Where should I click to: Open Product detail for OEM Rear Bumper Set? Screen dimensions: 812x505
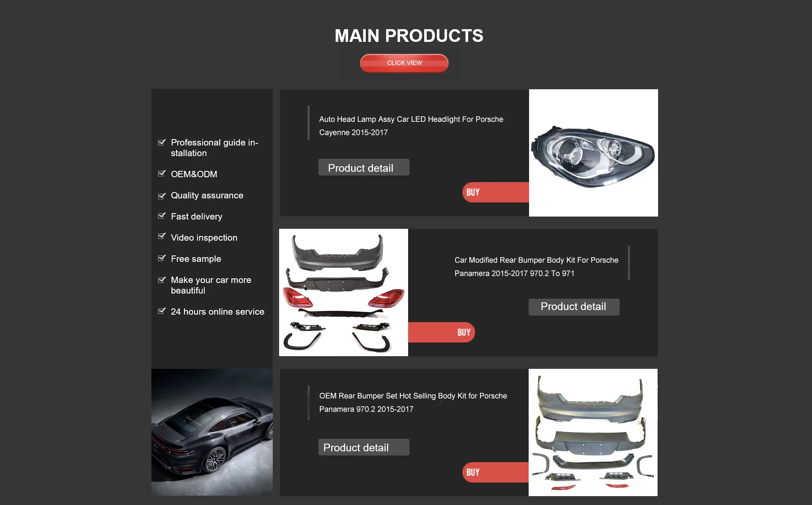pyautogui.click(x=364, y=447)
